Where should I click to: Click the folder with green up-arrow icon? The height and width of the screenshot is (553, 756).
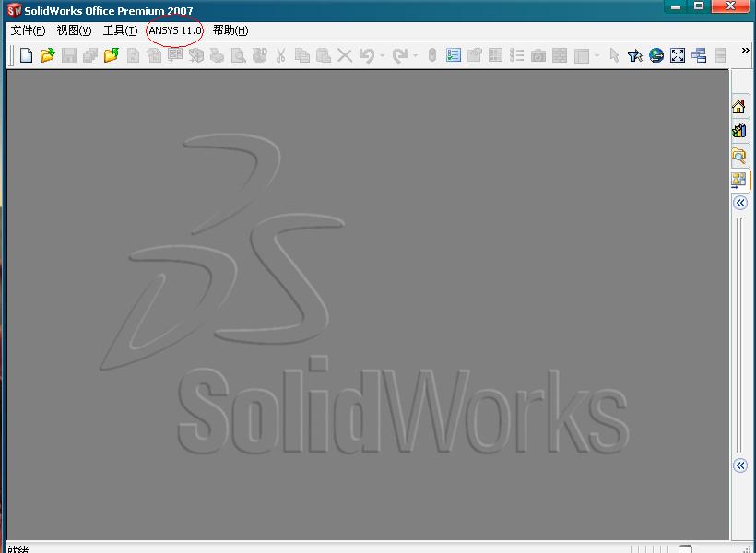click(x=112, y=55)
